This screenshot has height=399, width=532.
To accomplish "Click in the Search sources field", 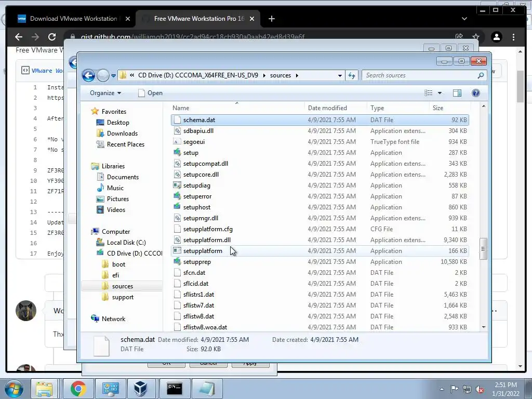I will (424, 75).
